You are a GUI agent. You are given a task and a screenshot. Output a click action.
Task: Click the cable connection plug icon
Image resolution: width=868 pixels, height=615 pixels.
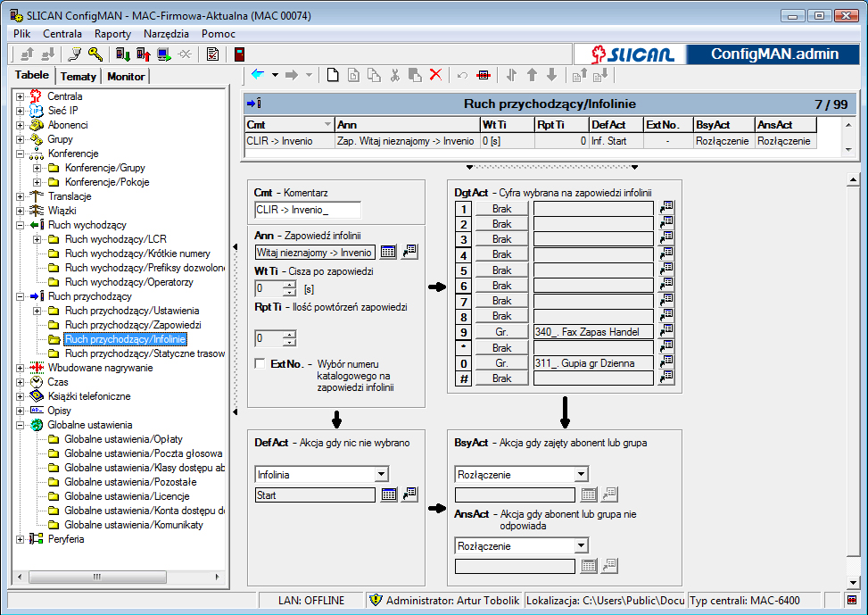75,54
